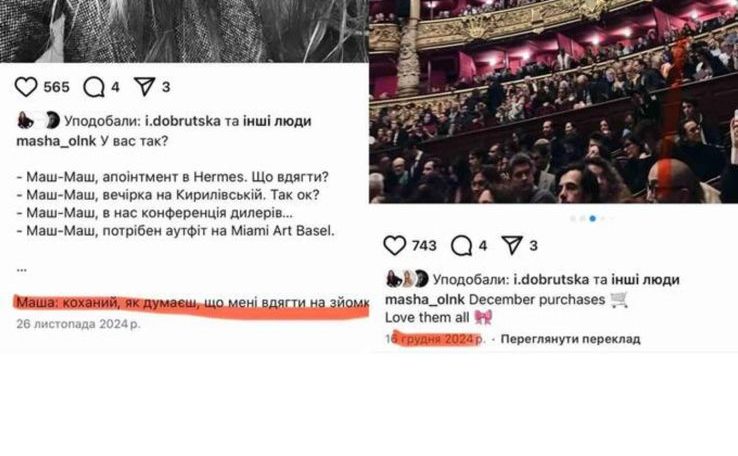Open the black-and-white photo on left
Viewport: 738px width, 456px height.
pyautogui.click(x=184, y=31)
